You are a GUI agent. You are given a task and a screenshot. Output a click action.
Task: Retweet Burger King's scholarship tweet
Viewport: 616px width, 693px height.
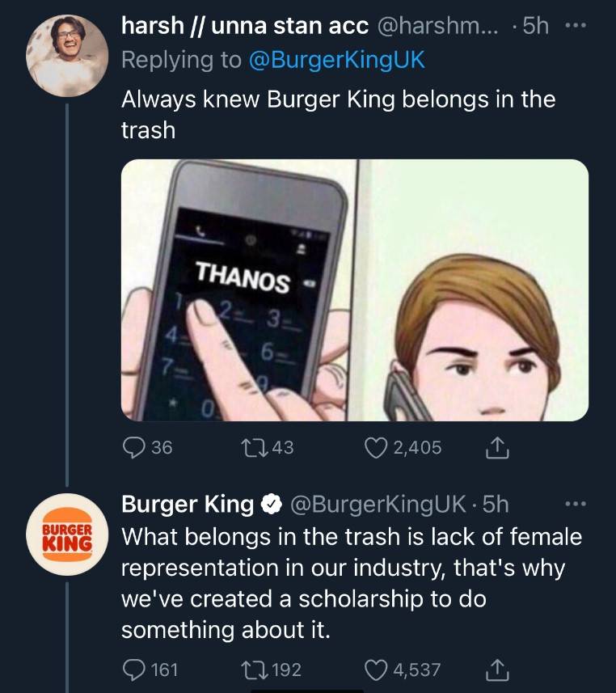pos(245,670)
